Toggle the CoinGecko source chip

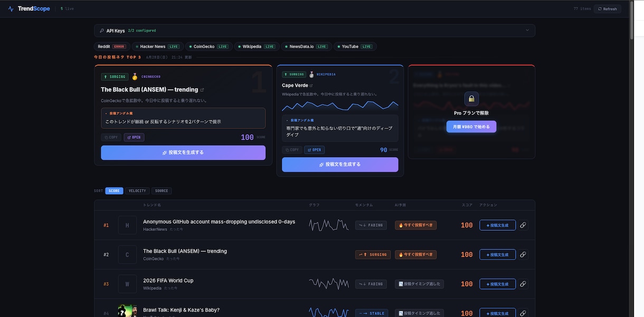209,46
